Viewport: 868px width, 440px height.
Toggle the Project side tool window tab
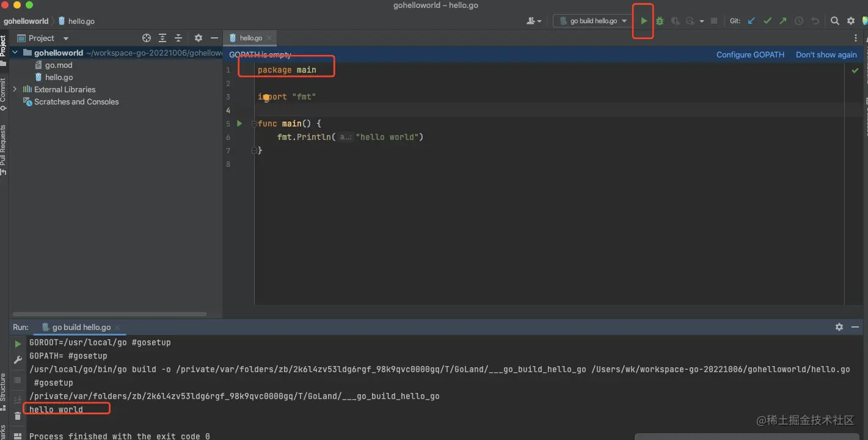pos(3,50)
